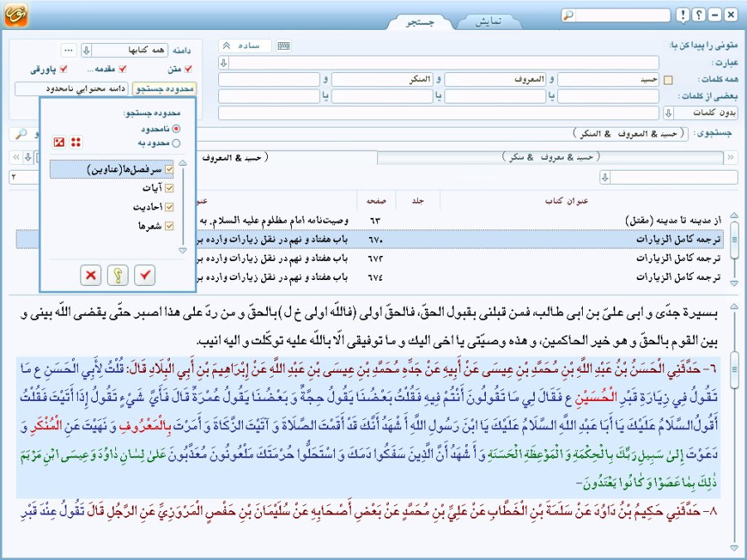Click the بدون کلمات excluded words input field
The height and width of the screenshot is (560, 747).
click(x=439, y=113)
